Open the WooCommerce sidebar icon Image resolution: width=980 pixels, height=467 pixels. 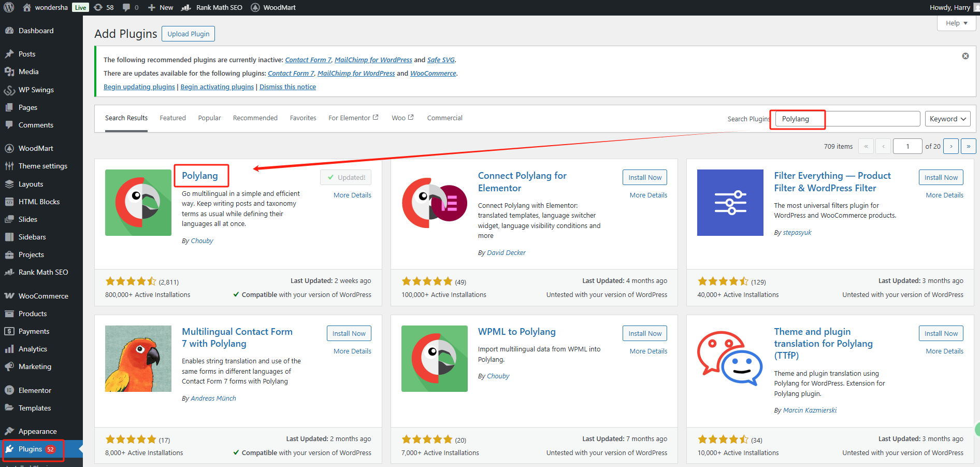point(10,296)
